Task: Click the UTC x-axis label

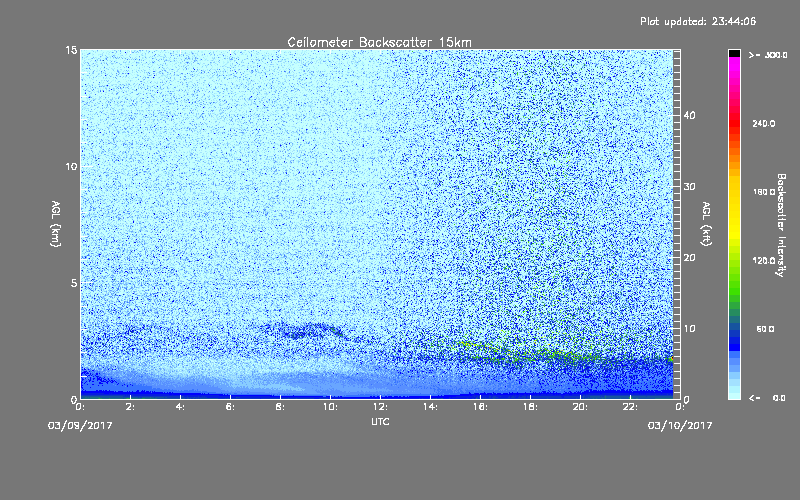Action: 380,422
